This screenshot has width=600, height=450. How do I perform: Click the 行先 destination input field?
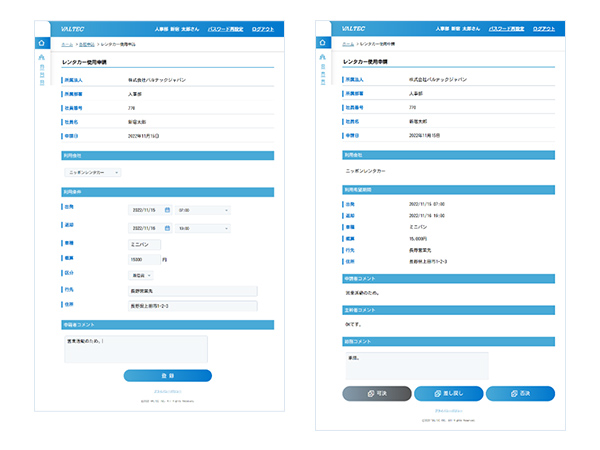coord(192,291)
